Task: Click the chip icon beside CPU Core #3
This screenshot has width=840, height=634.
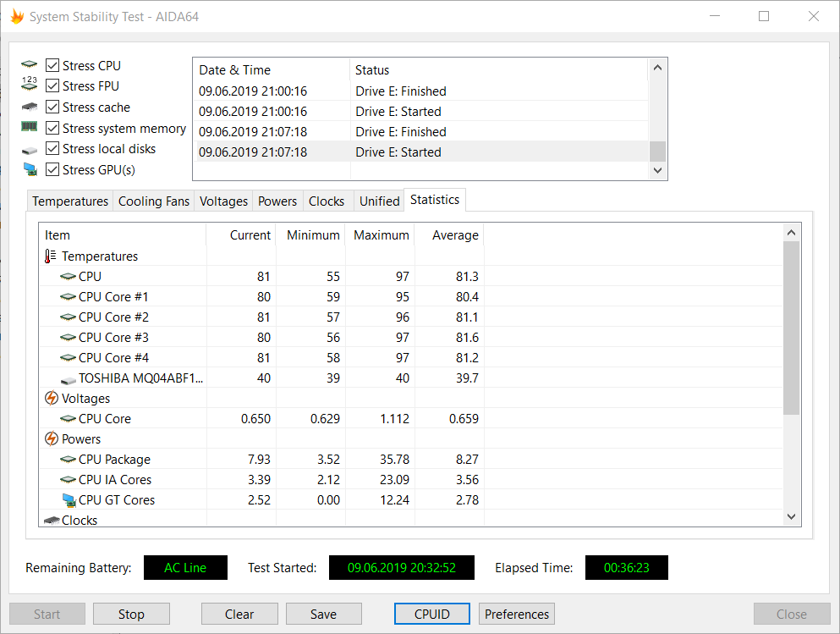Action: pos(68,338)
